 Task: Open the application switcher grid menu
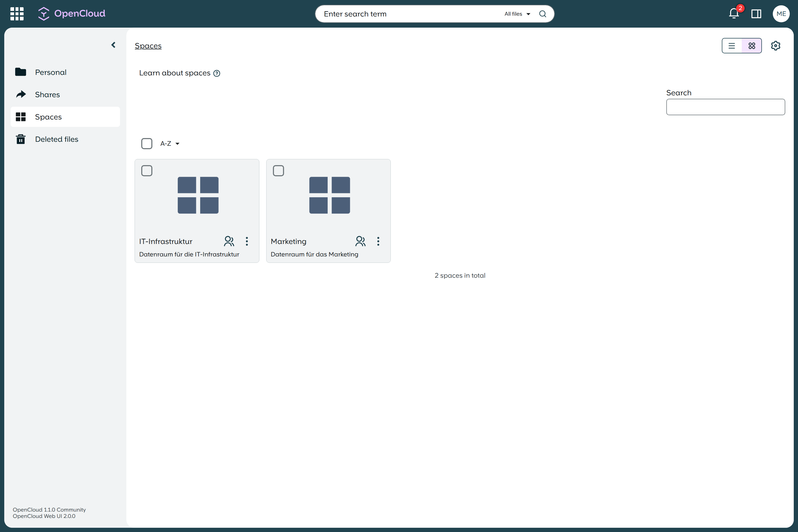click(17, 14)
